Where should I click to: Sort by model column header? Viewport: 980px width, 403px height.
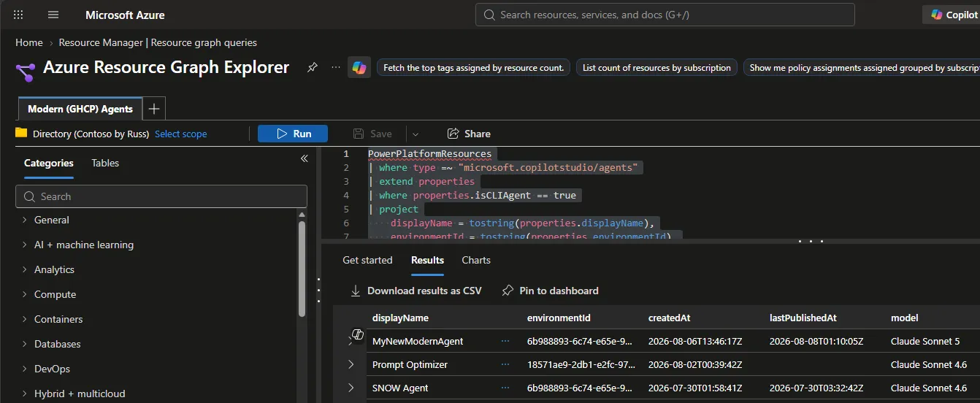click(904, 318)
